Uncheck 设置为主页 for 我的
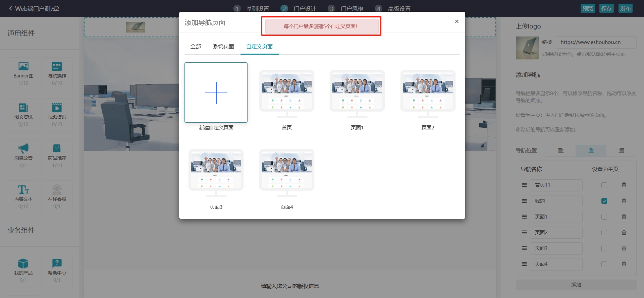 (x=604, y=201)
